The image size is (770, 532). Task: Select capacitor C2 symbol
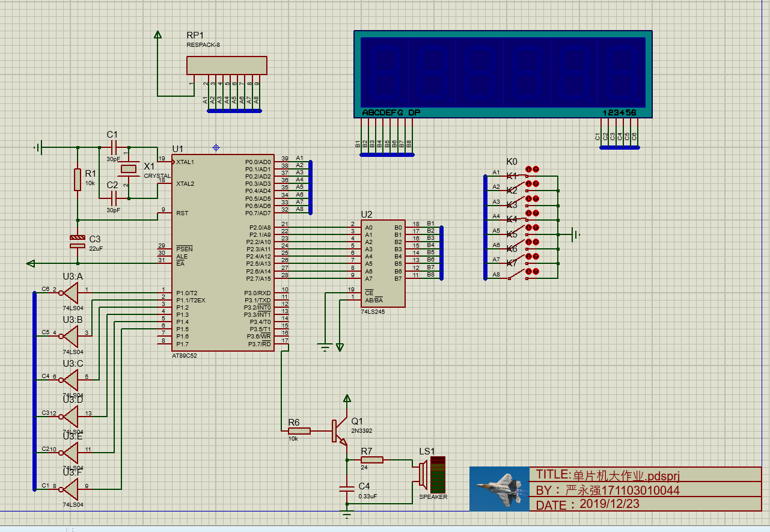[x=114, y=198]
